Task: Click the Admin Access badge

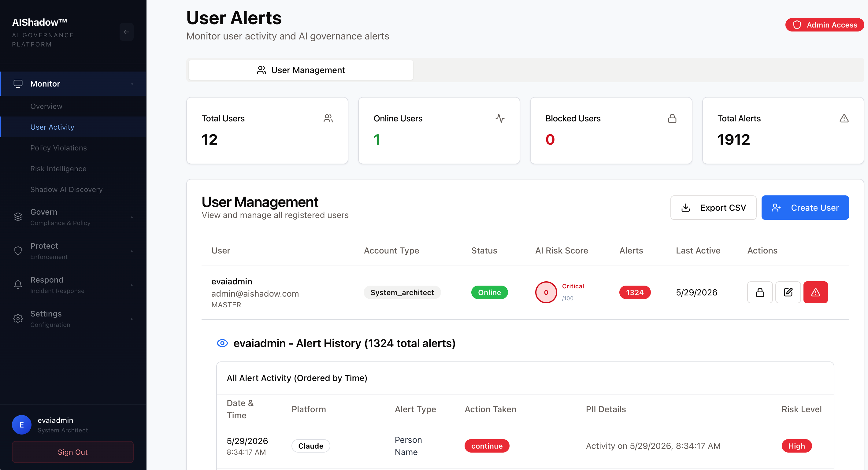Action: click(824, 25)
